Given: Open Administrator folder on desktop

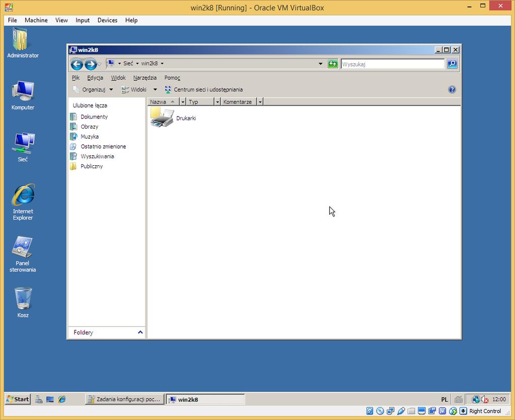Looking at the screenshot, I should [x=23, y=43].
